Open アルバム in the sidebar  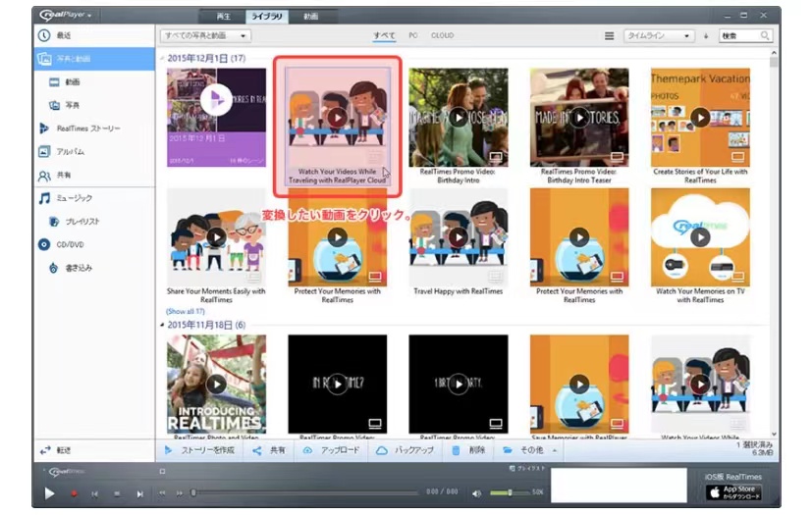coord(94,152)
